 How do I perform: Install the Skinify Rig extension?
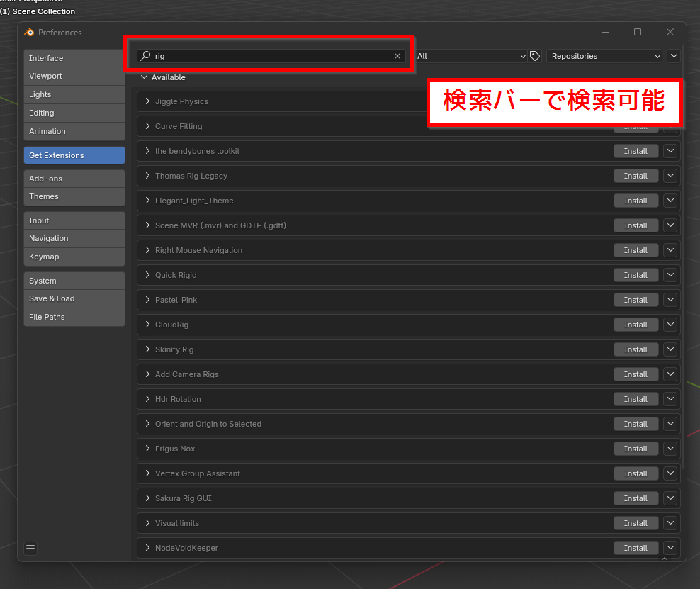(636, 349)
